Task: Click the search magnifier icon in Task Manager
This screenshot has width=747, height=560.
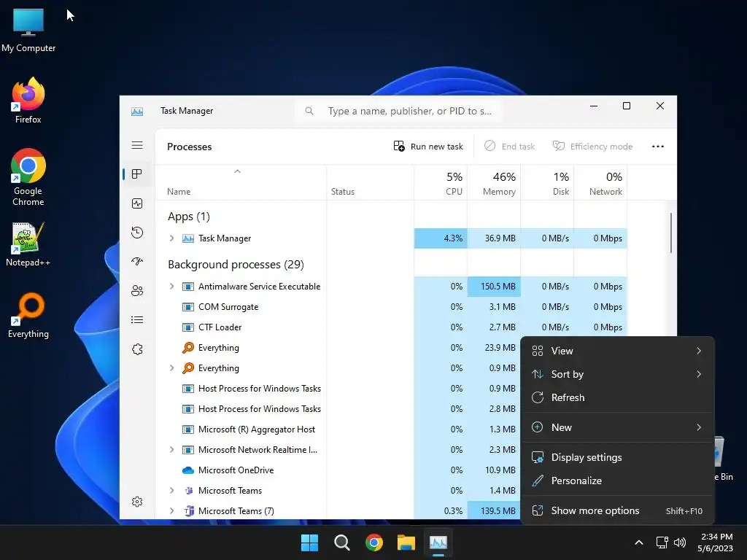Action: (309, 111)
